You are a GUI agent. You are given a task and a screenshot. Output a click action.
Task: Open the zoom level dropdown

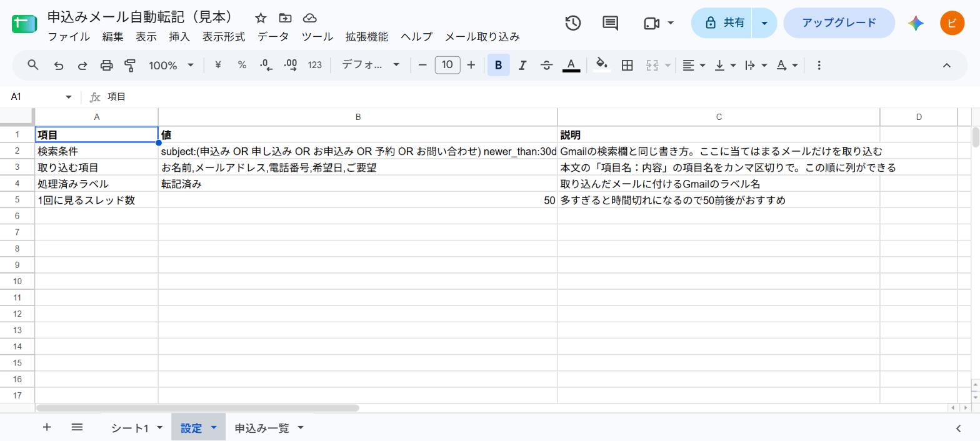[171, 65]
